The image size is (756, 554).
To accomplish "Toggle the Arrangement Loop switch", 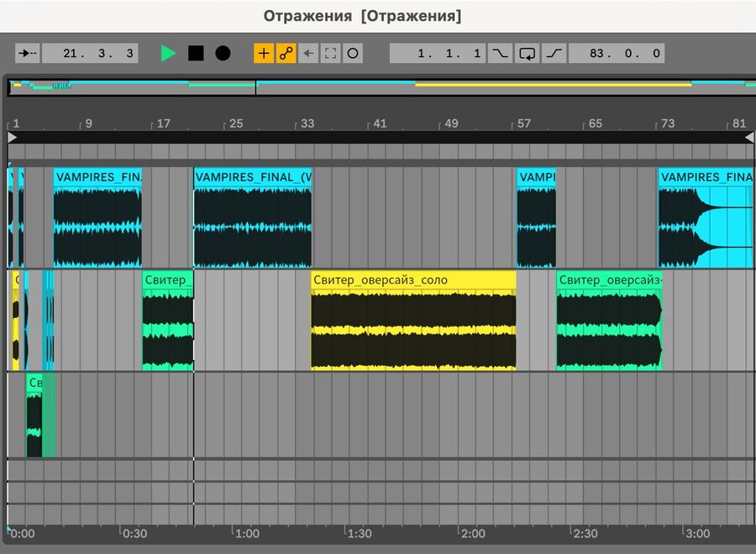I will pos(527,54).
